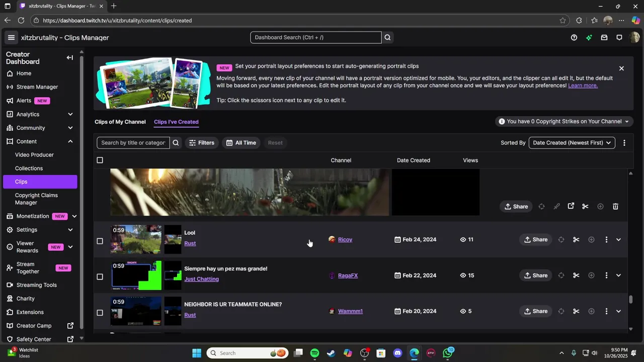Follow the Learn more link

point(583,85)
